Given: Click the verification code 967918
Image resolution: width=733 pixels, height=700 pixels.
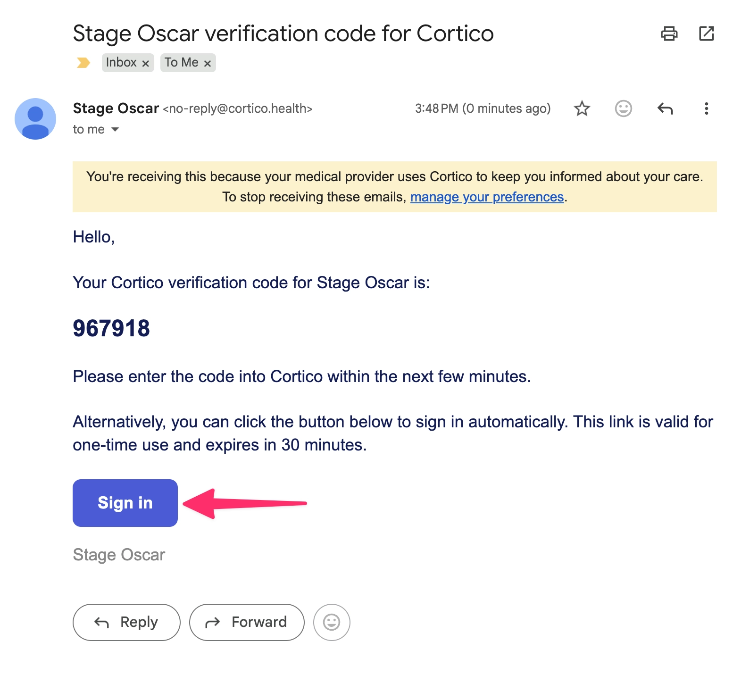Looking at the screenshot, I should click(x=111, y=328).
